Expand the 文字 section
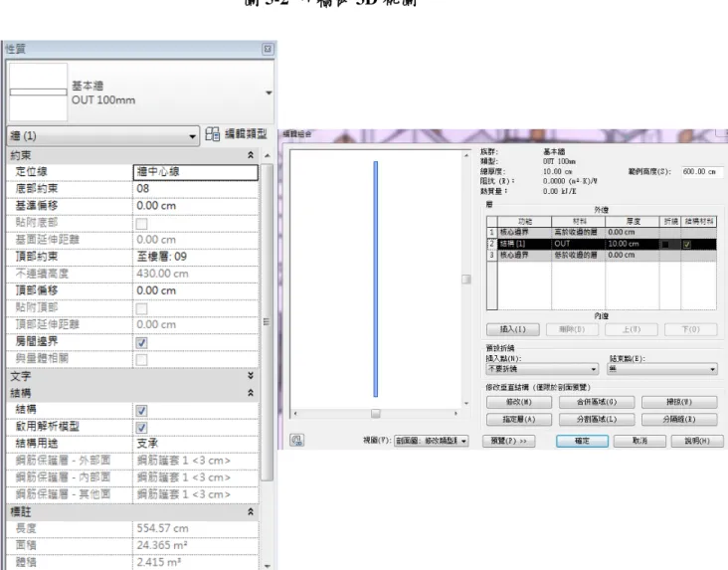 coord(251,375)
